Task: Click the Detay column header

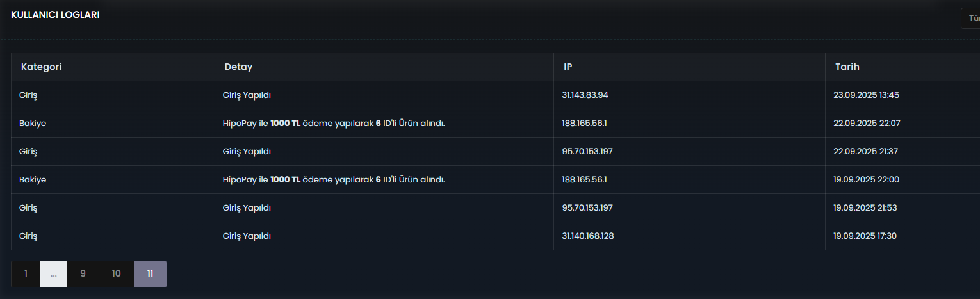Action: coord(238,67)
